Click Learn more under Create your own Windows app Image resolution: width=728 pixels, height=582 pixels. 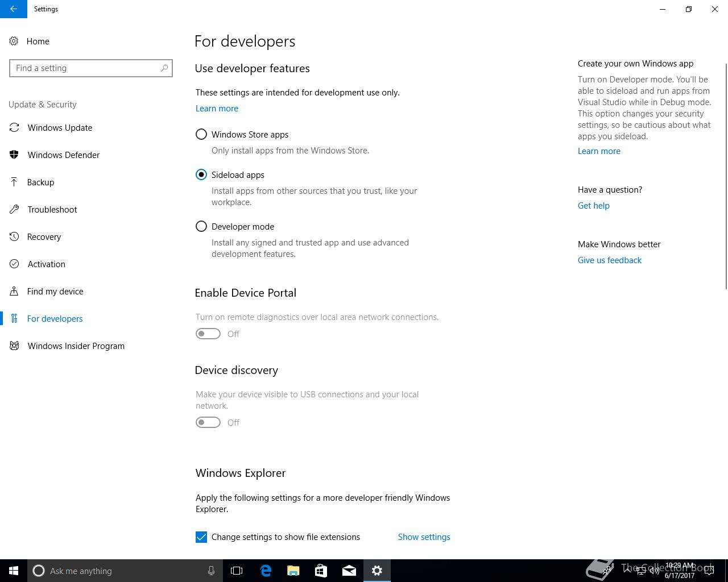coord(599,151)
